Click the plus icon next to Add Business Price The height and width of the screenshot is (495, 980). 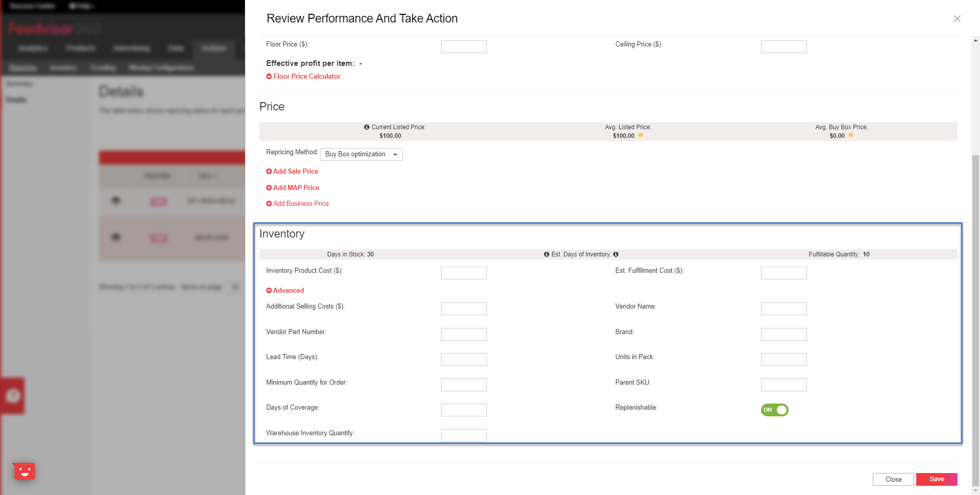click(x=269, y=203)
